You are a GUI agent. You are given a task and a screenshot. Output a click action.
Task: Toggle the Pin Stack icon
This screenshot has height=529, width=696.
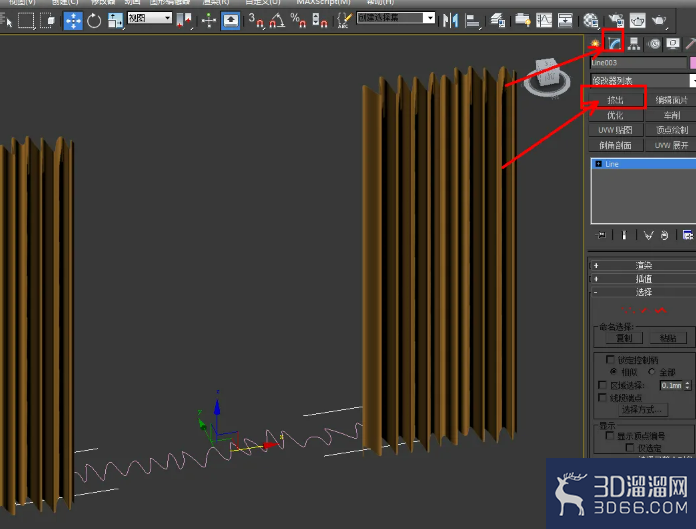pos(601,235)
